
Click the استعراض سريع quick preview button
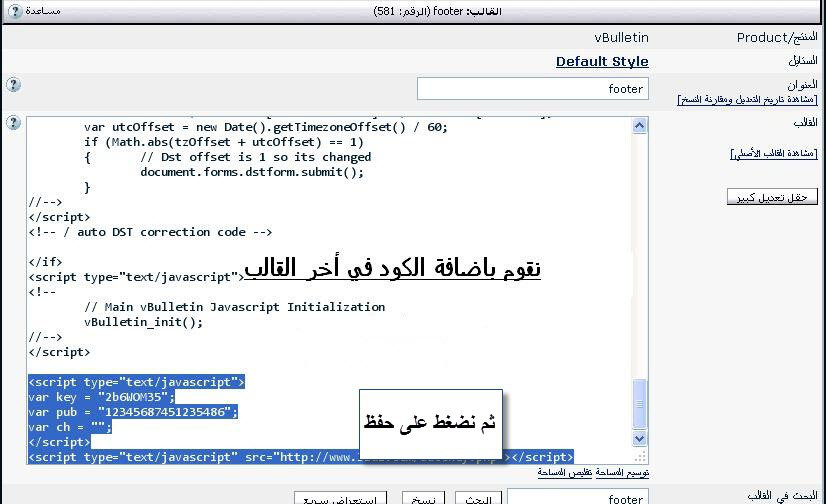pos(340,498)
